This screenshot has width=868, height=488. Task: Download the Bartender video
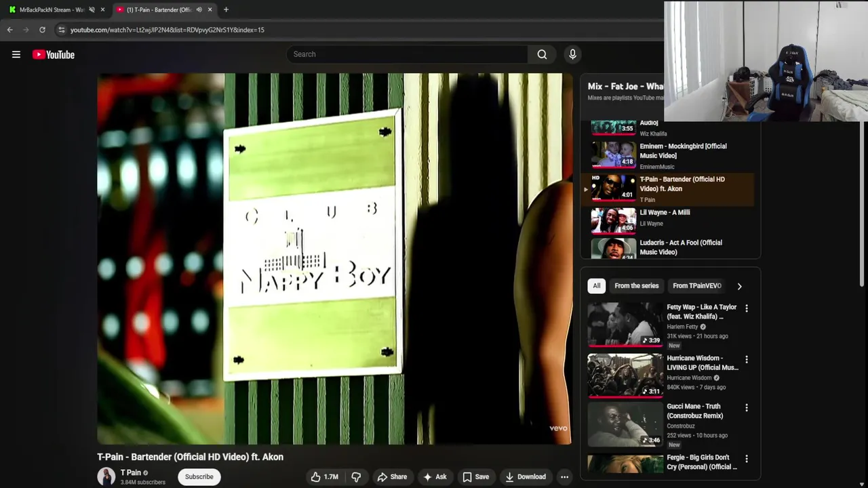[x=526, y=476]
